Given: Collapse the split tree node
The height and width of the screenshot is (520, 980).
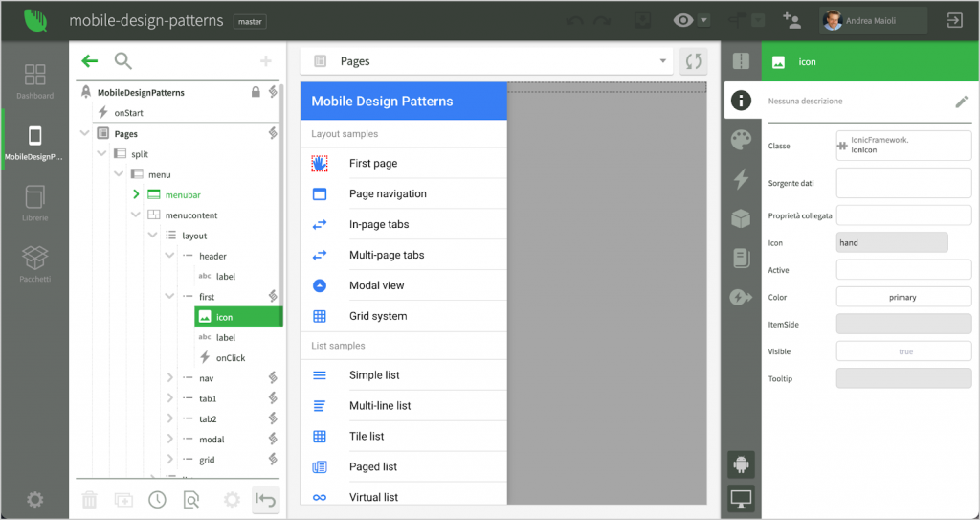Looking at the screenshot, I should [101, 154].
